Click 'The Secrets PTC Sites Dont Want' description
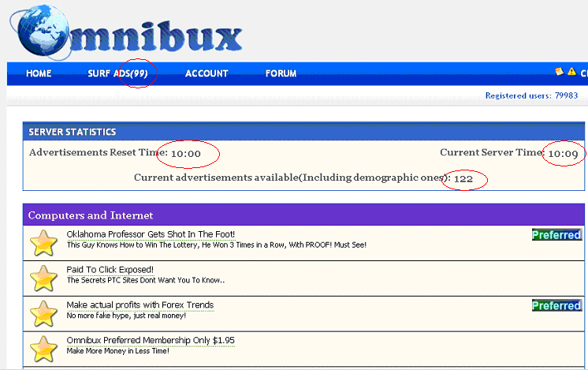The width and height of the screenshot is (588, 370). click(x=146, y=280)
